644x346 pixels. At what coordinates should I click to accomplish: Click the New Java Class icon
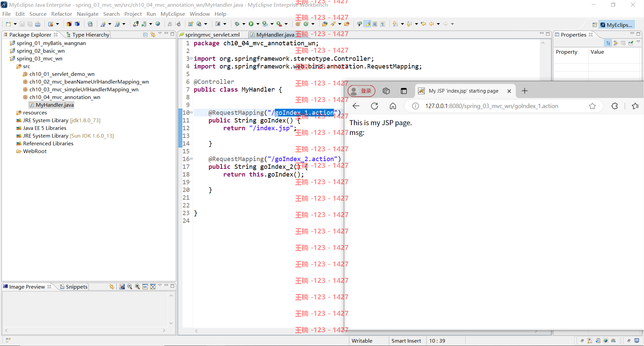tap(306, 24)
